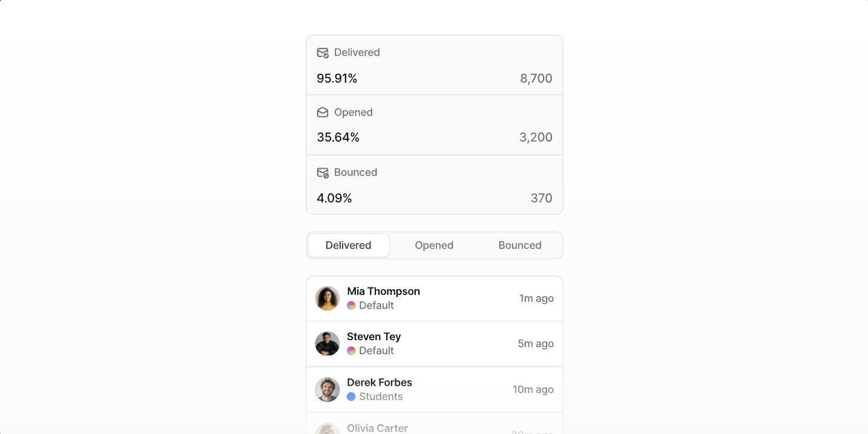Select the Delivered tab
Viewport: 868px width, 434px height.
tap(349, 245)
